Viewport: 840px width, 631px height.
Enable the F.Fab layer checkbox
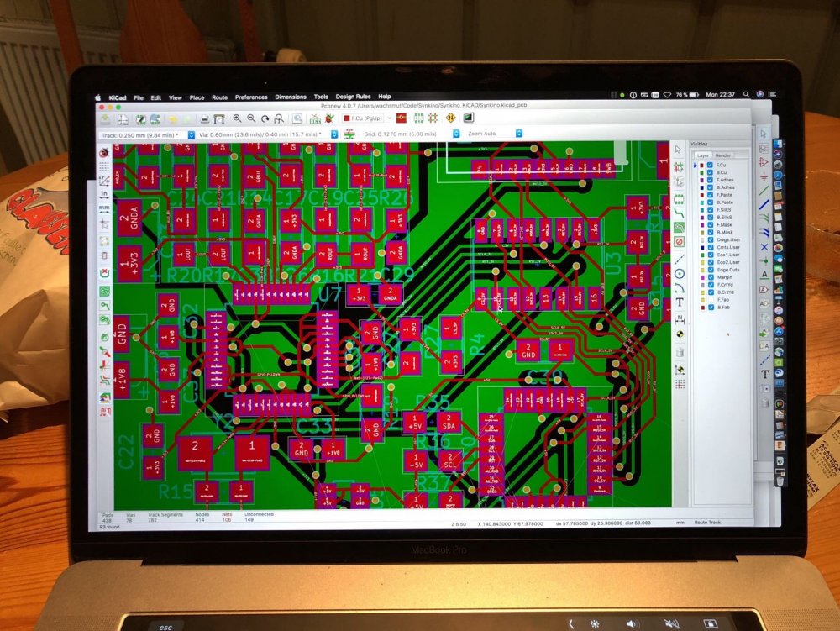coord(710,299)
